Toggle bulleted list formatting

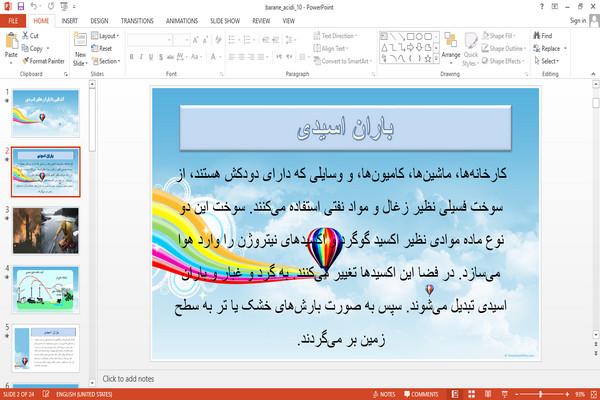point(233,39)
